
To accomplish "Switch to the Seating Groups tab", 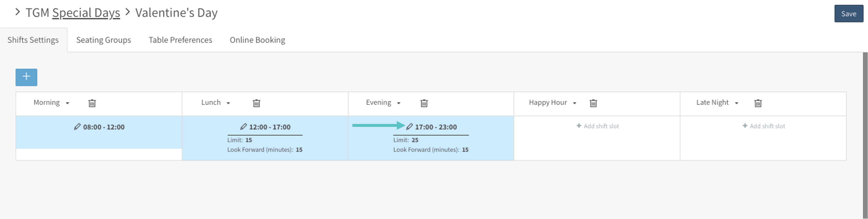I will point(103,40).
